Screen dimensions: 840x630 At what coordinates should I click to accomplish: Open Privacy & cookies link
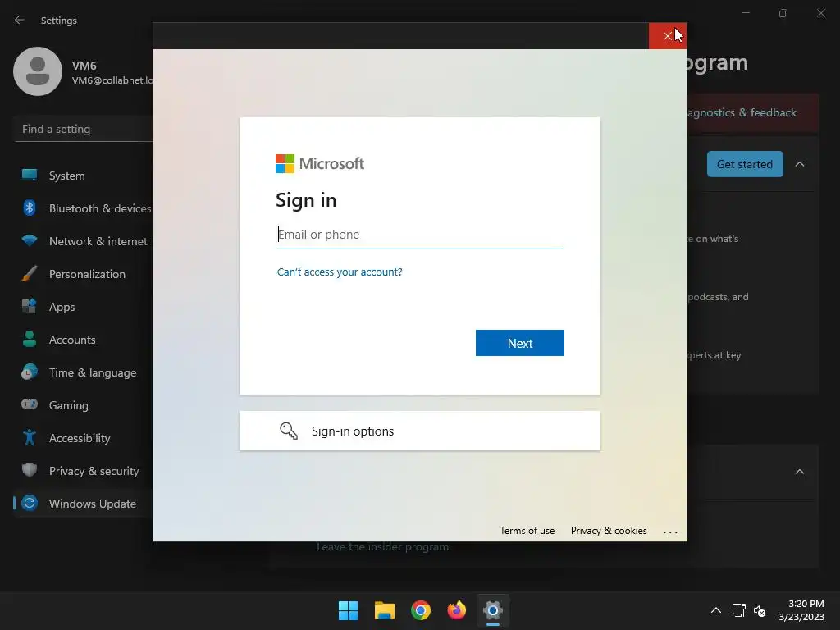(609, 531)
